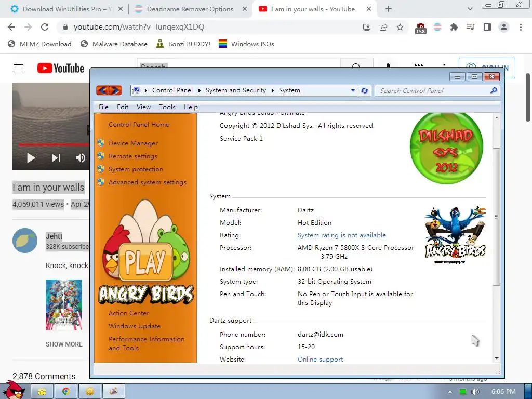532x399 pixels.
Task: Open the Deadname Remover extension icon
Action: (437, 27)
